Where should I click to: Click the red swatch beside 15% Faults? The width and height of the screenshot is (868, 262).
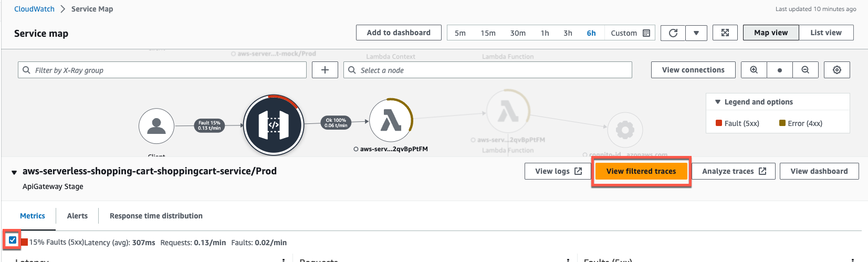(x=24, y=242)
